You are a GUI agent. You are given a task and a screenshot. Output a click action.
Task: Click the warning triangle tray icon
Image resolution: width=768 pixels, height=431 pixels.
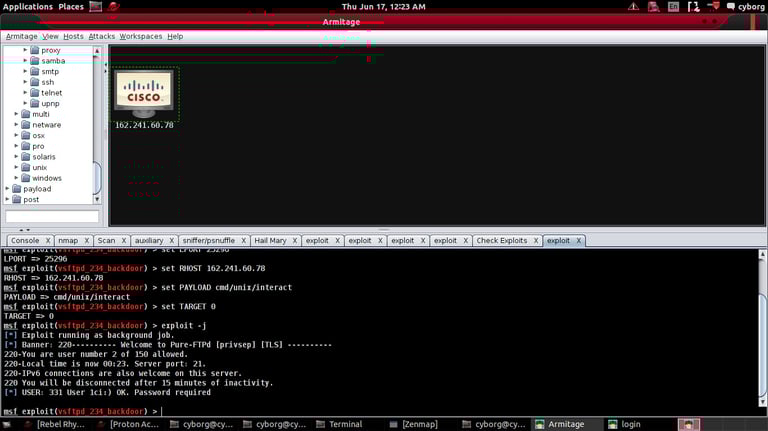point(633,6)
